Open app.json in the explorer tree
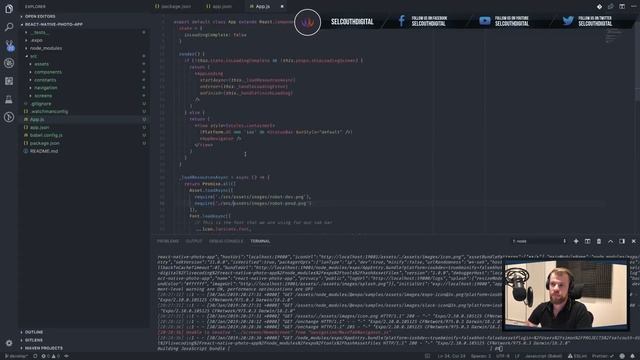This screenshot has height=360, width=640. [x=39, y=127]
